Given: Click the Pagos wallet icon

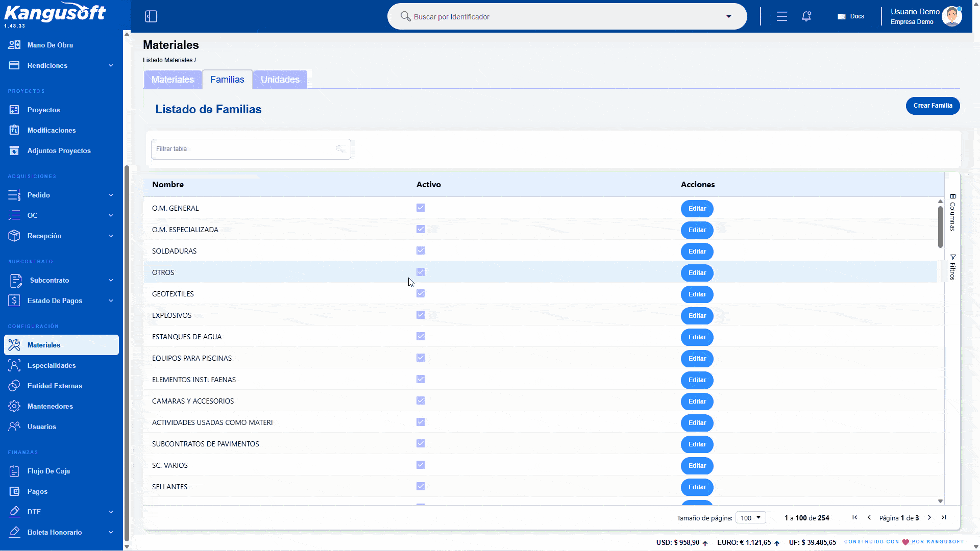Looking at the screenshot, I should [14, 491].
